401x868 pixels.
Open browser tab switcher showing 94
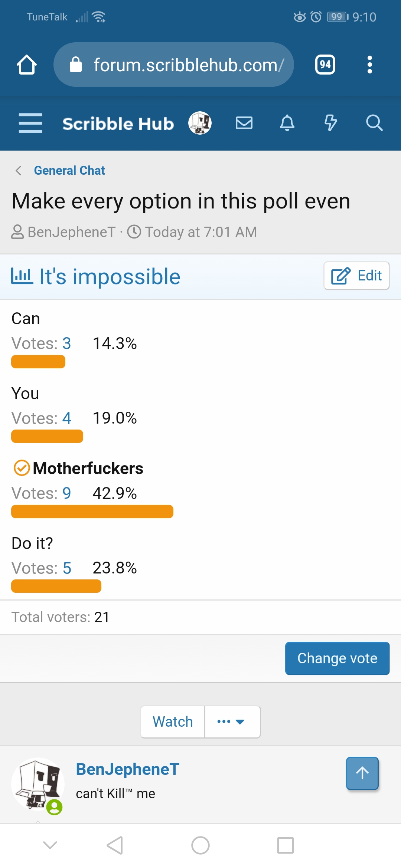tap(325, 64)
